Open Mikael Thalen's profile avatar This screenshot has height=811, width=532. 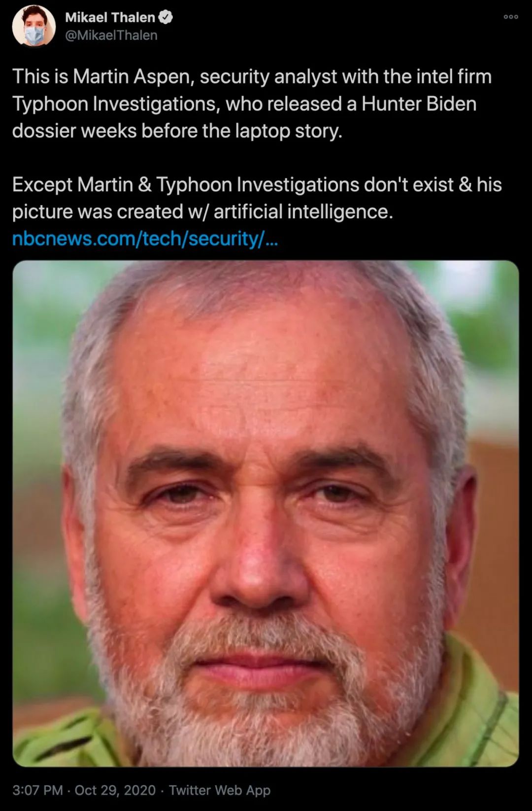[x=33, y=26]
